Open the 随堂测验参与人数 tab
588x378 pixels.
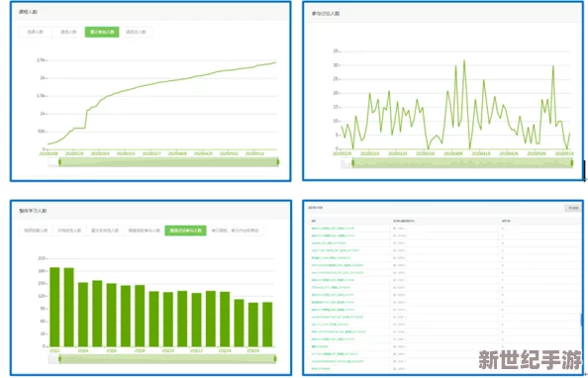pos(145,231)
